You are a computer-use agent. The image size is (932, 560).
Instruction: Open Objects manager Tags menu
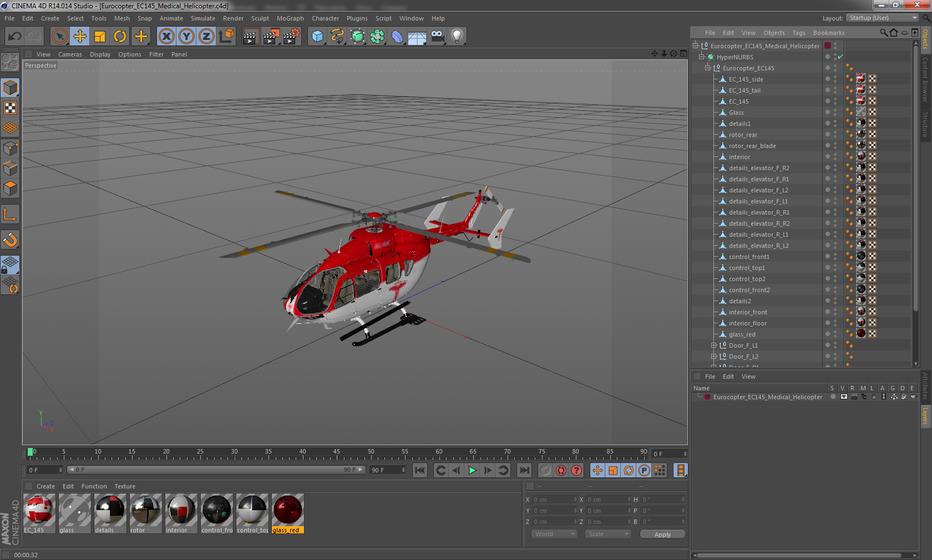tap(799, 33)
